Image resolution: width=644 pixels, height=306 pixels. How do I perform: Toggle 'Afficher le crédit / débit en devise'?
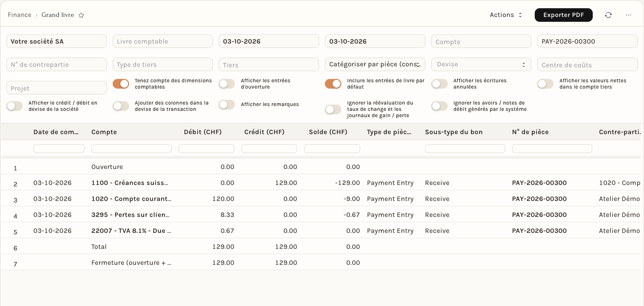[x=15, y=106]
